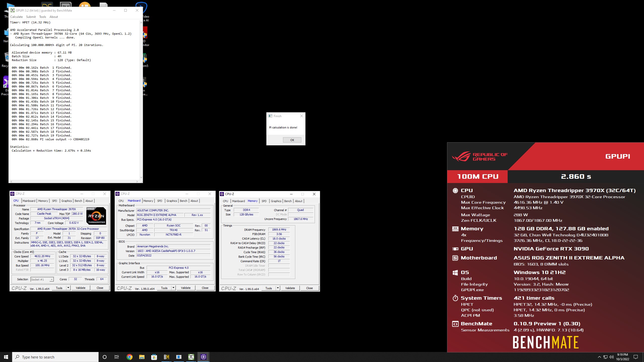Switch to BenchMate taskbar icon
The width and height of the screenshot is (644, 362).
[x=166, y=357]
